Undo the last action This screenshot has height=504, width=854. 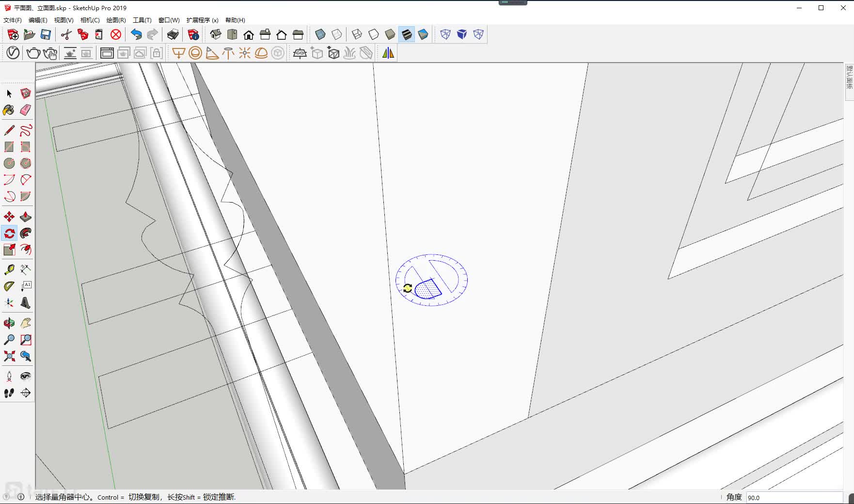coord(136,34)
